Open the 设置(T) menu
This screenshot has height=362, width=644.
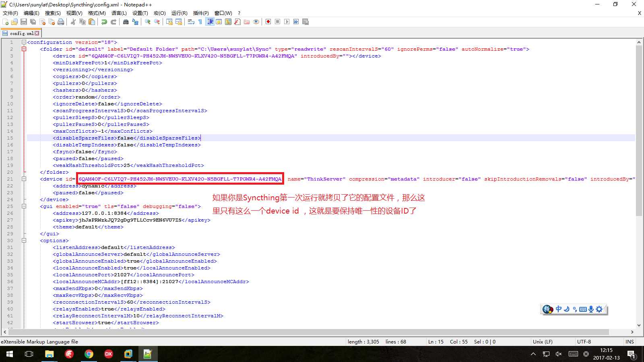[140, 13]
